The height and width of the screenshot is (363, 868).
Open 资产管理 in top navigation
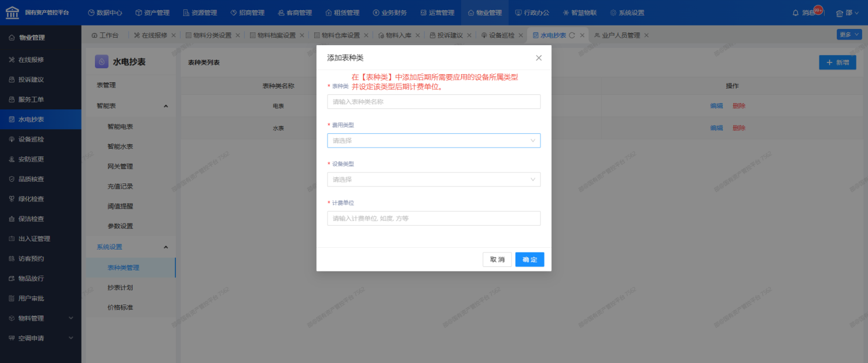point(152,13)
